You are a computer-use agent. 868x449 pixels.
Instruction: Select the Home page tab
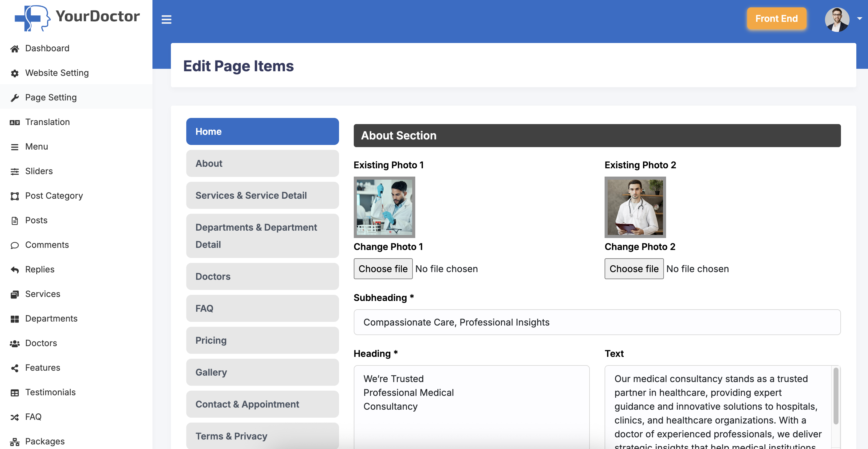(262, 131)
